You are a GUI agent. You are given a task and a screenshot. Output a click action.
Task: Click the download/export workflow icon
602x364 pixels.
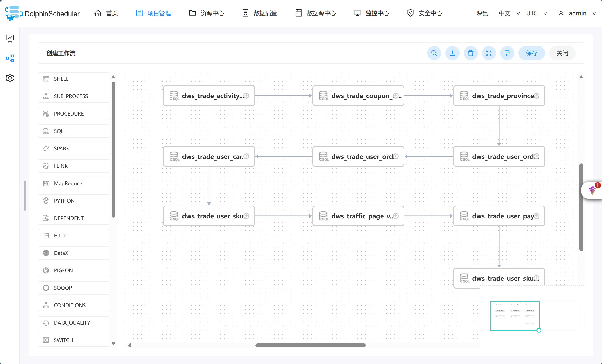453,53
